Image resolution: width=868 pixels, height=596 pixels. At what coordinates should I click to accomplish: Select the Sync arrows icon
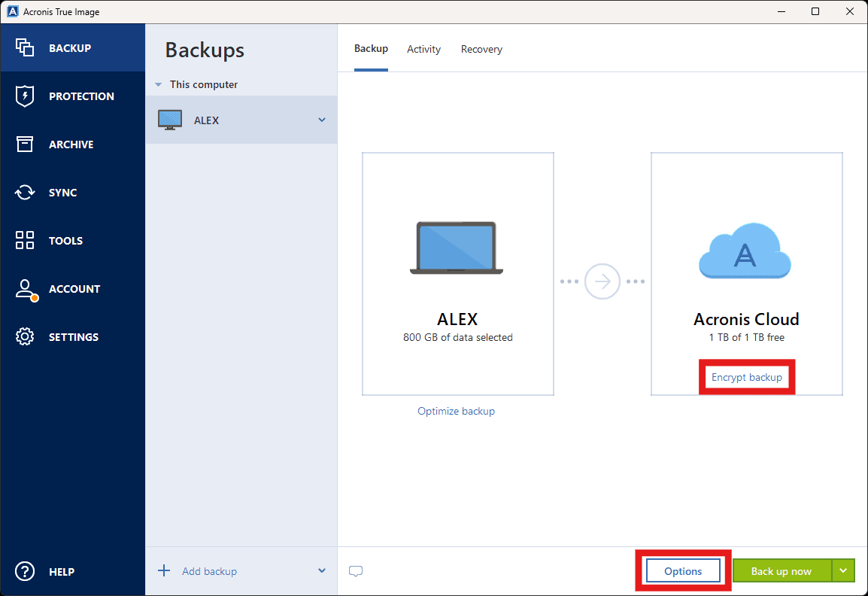(x=25, y=193)
